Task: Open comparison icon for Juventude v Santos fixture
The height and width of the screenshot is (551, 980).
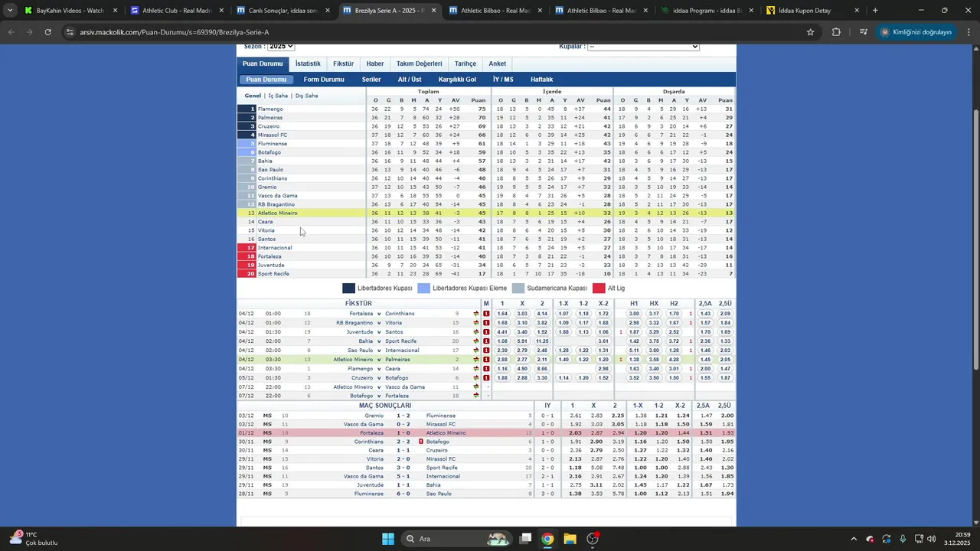Action: point(476,332)
